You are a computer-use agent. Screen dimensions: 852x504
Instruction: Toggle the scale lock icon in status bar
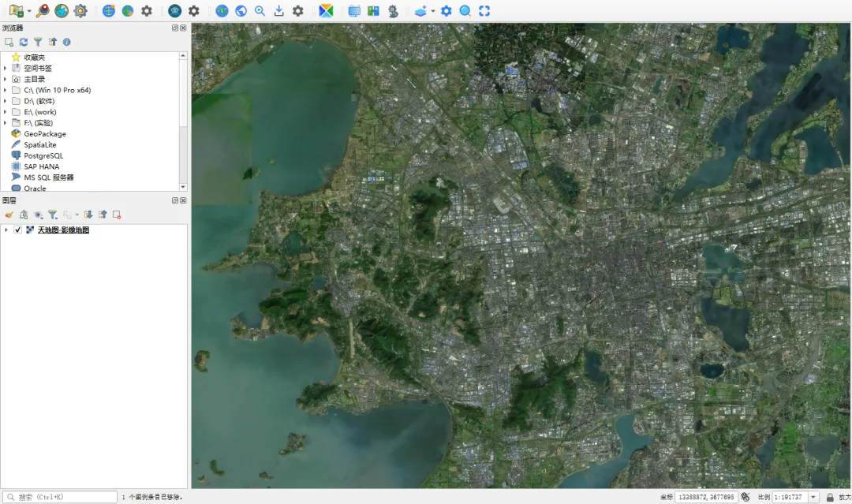pos(830,497)
